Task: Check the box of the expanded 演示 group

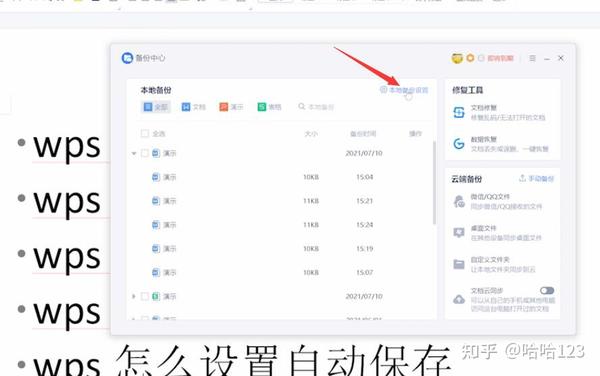Action: tap(145, 153)
